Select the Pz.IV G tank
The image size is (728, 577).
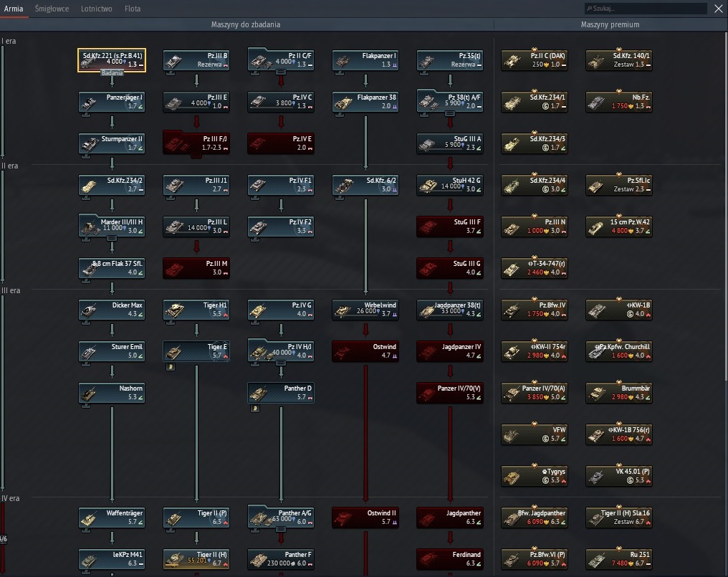point(281,310)
